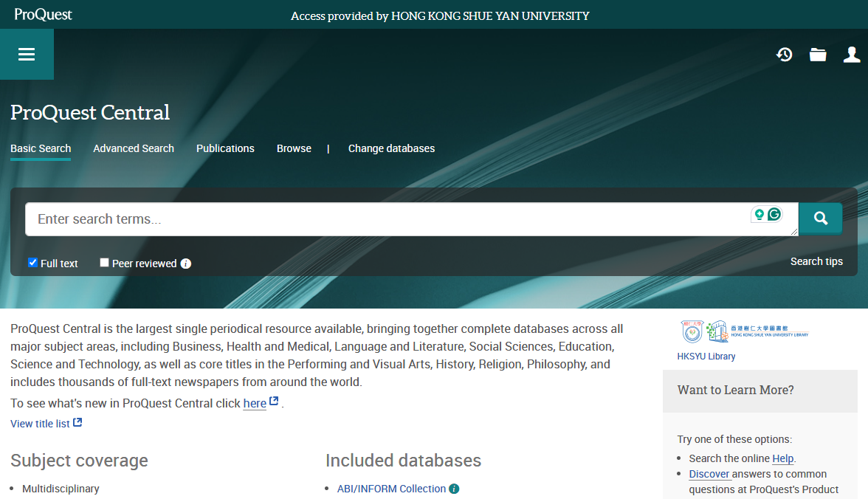The height and width of the screenshot is (499, 868).
Task: Click the green lightbulb extension icon
Action: tap(759, 215)
